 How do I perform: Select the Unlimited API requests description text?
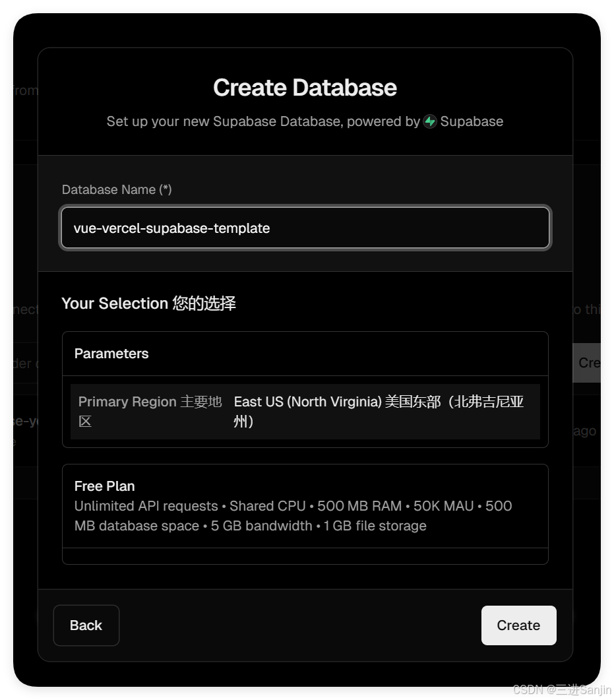293,516
